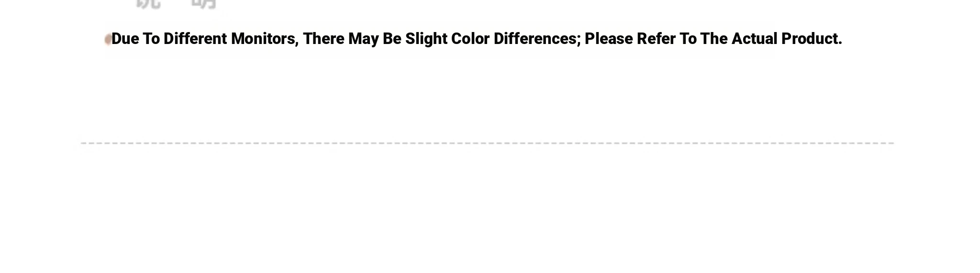Click the word "Color" in the notice
Image resolution: width=980 pixels, height=273 pixels.
(x=470, y=39)
